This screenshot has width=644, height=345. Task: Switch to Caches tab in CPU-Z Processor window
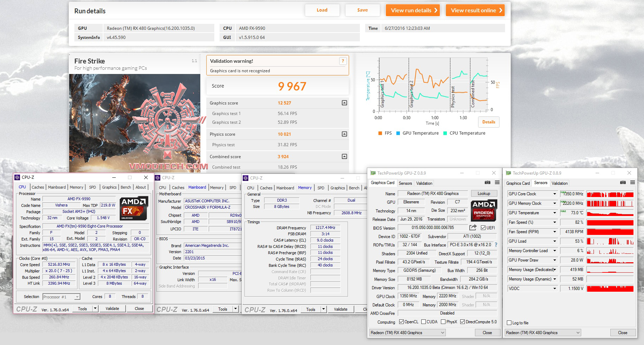[38, 187]
